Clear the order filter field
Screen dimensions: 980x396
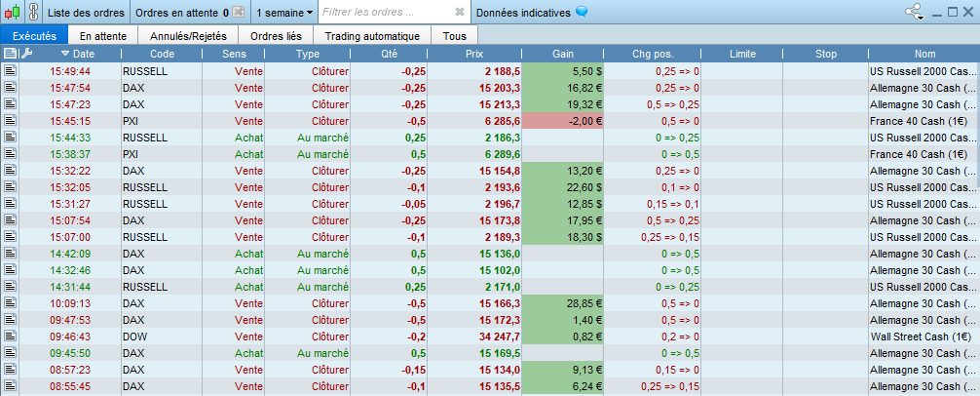[x=460, y=12]
